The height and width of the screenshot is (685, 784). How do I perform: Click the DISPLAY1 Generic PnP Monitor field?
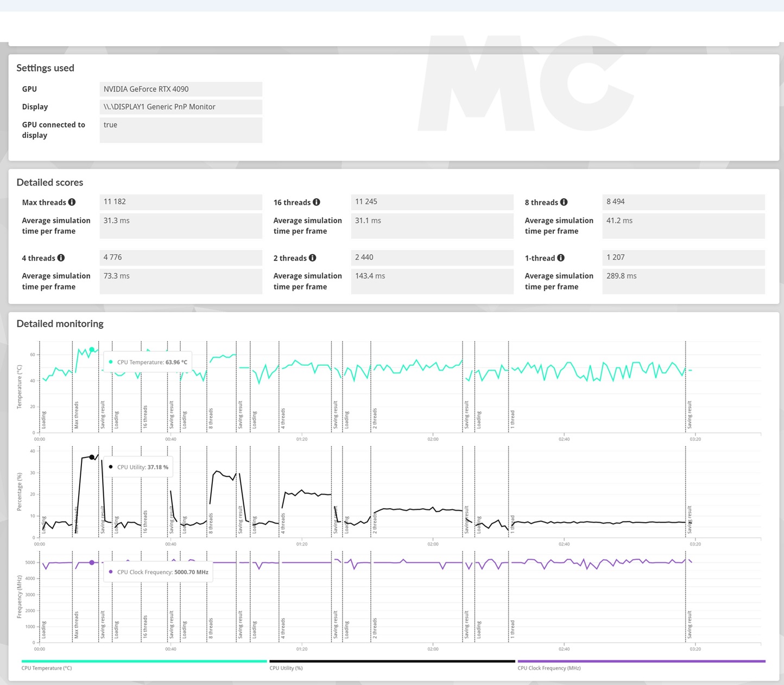[181, 107]
